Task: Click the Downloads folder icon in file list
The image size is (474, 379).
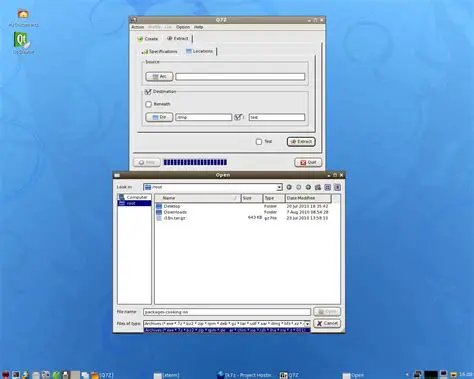Action: pyautogui.click(x=159, y=212)
